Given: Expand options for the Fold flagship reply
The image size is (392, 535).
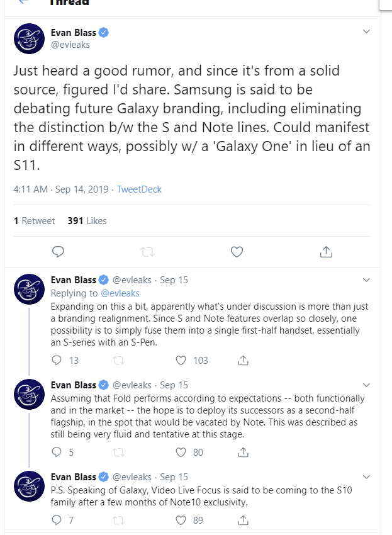Looking at the screenshot, I should click(367, 385).
